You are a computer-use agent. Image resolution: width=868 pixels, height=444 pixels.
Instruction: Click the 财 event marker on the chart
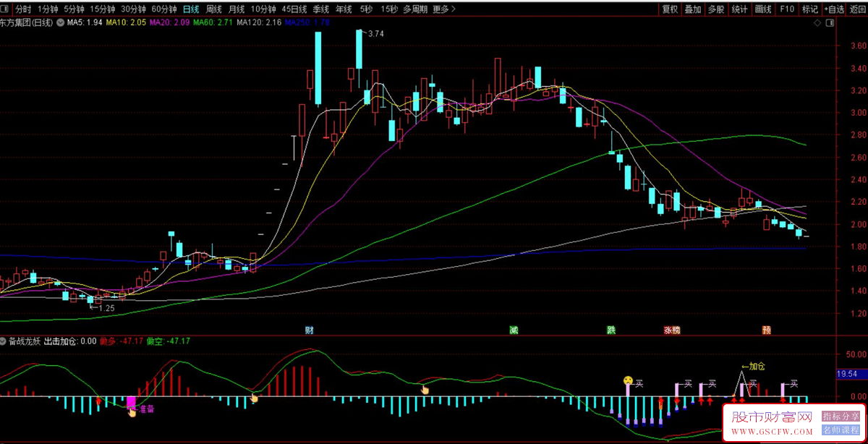pos(310,330)
